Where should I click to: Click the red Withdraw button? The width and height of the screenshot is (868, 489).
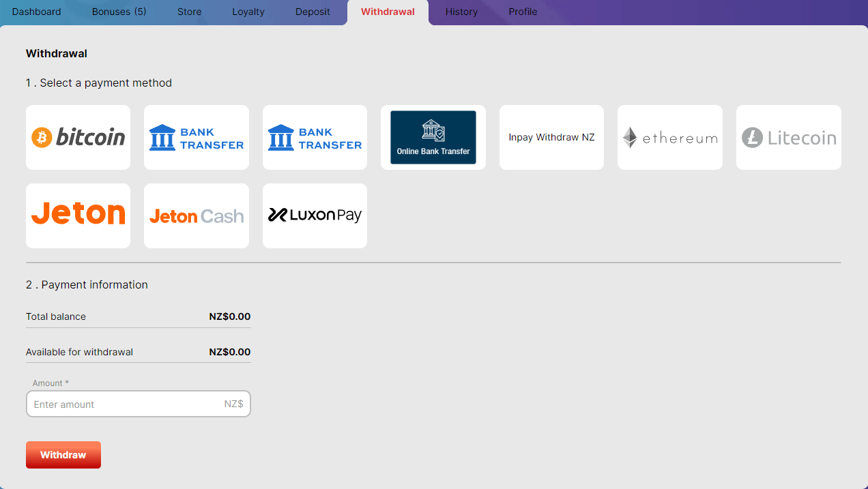click(x=63, y=455)
